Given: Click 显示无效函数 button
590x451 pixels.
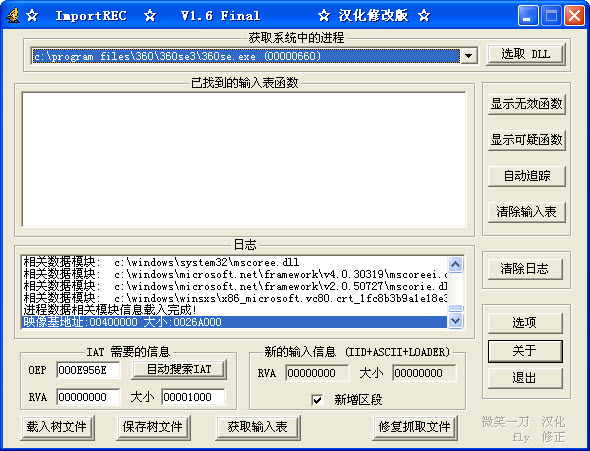Looking at the screenshot, I should click(526, 104).
